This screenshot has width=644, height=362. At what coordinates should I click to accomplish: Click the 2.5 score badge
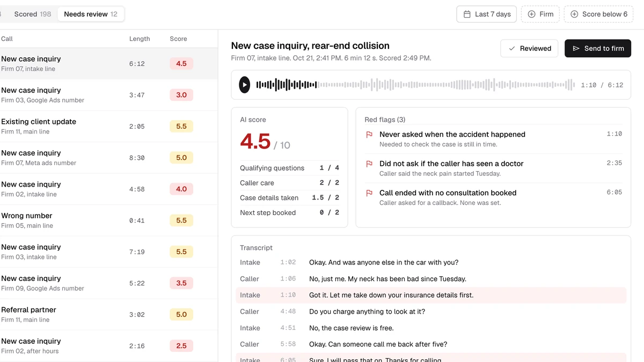click(181, 346)
